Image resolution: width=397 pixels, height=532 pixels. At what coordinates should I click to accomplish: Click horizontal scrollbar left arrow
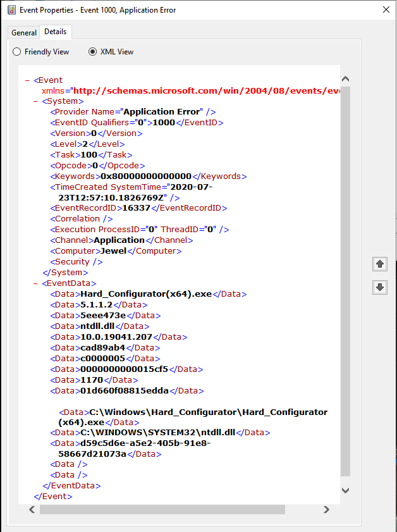32,509
